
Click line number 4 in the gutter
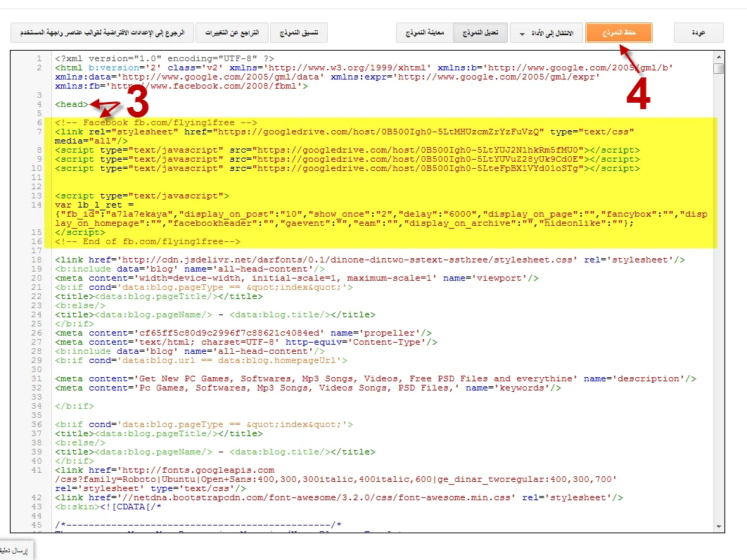41,104
